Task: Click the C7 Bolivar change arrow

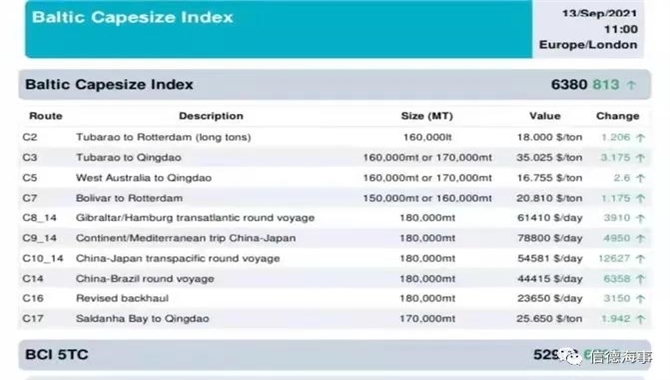Action: click(640, 198)
